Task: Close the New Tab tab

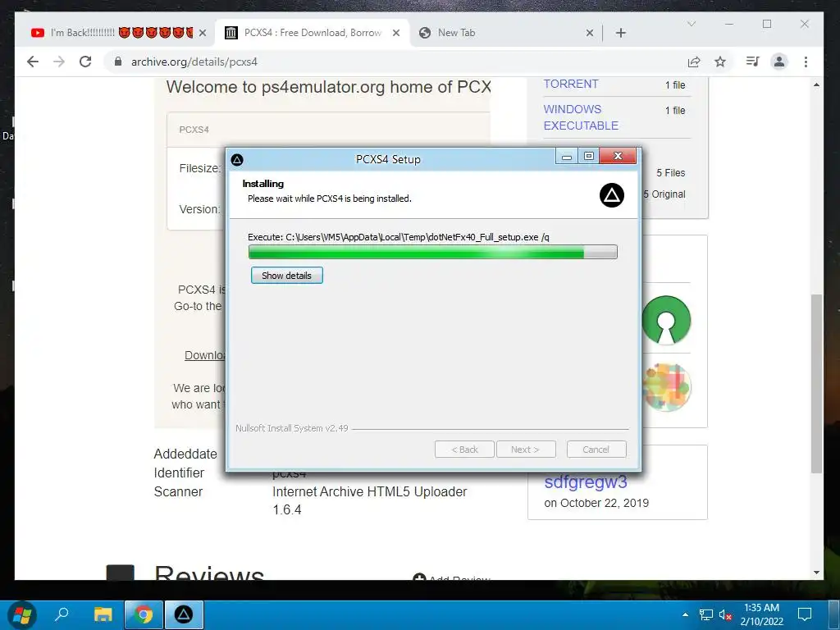Action: coord(590,33)
